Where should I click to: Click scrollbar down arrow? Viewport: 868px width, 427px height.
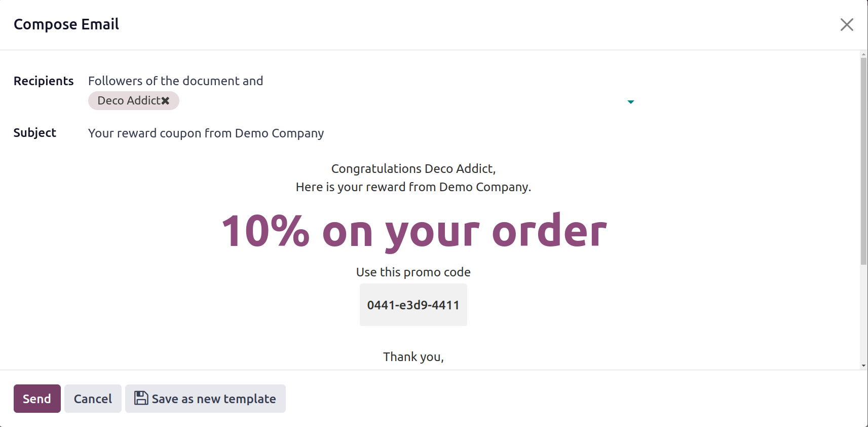(863, 366)
